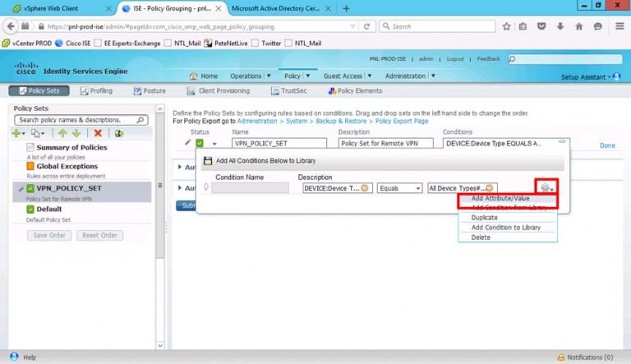Collapse the Conditions box with minus icon
The width and height of the screenshot is (631, 364).
tap(562, 141)
